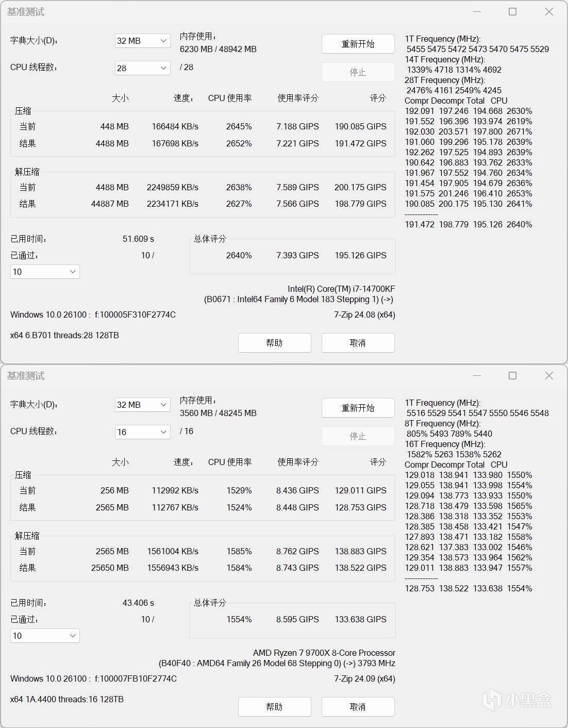Open passes count dropdown in bottom window

[45, 636]
